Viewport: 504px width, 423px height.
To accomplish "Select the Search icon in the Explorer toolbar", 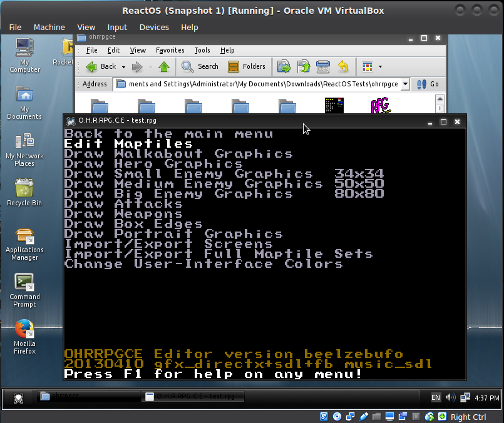I will click(188, 66).
